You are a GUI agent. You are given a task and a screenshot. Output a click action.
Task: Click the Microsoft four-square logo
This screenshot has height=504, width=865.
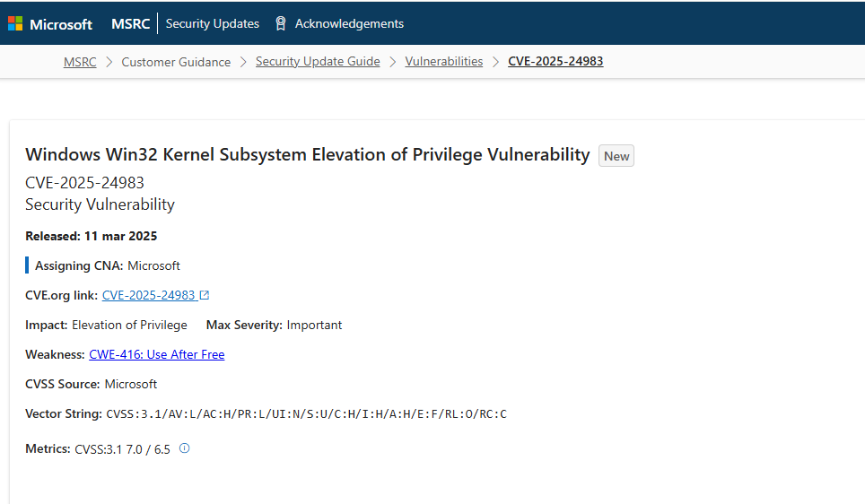[x=15, y=24]
